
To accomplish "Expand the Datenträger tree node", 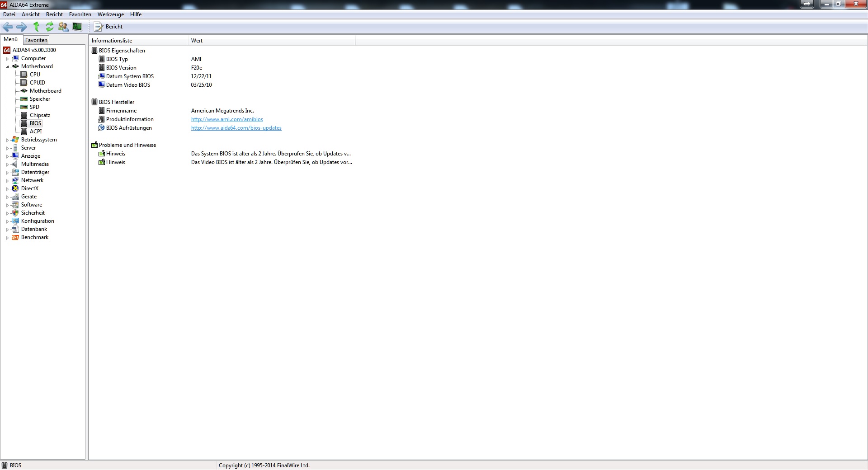I will pos(7,173).
